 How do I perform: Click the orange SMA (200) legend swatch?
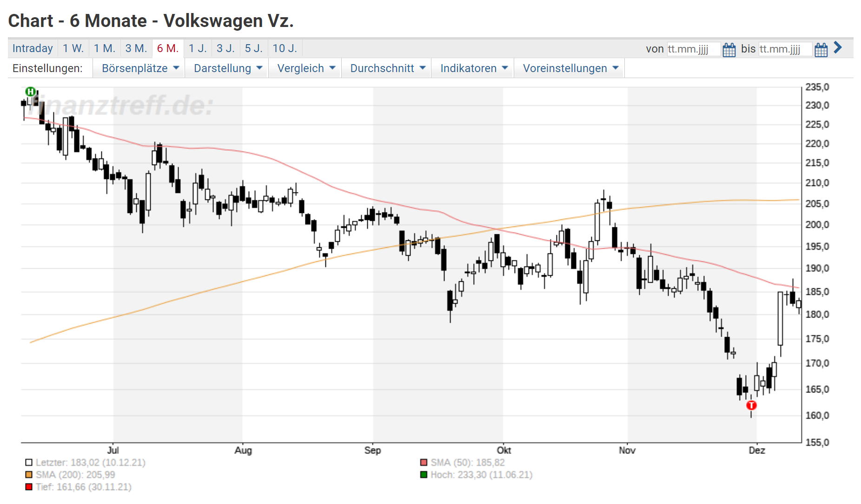(29, 475)
